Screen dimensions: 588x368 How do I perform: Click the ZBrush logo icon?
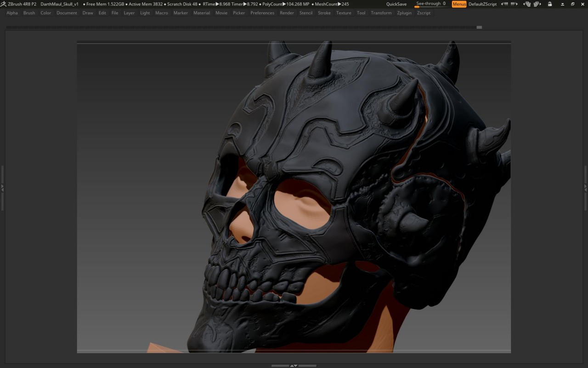click(x=4, y=4)
